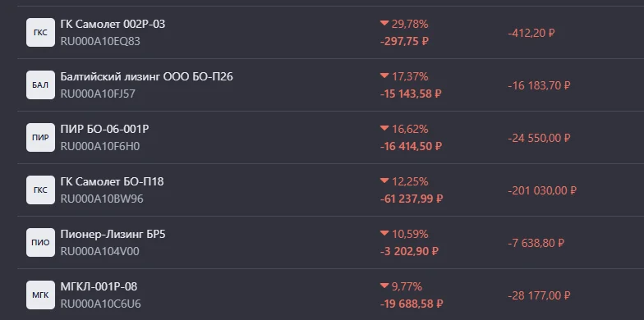This screenshot has height=320, width=644.
Task: Click the БАЛ logo for Балтийский лизинг
Action: point(41,85)
